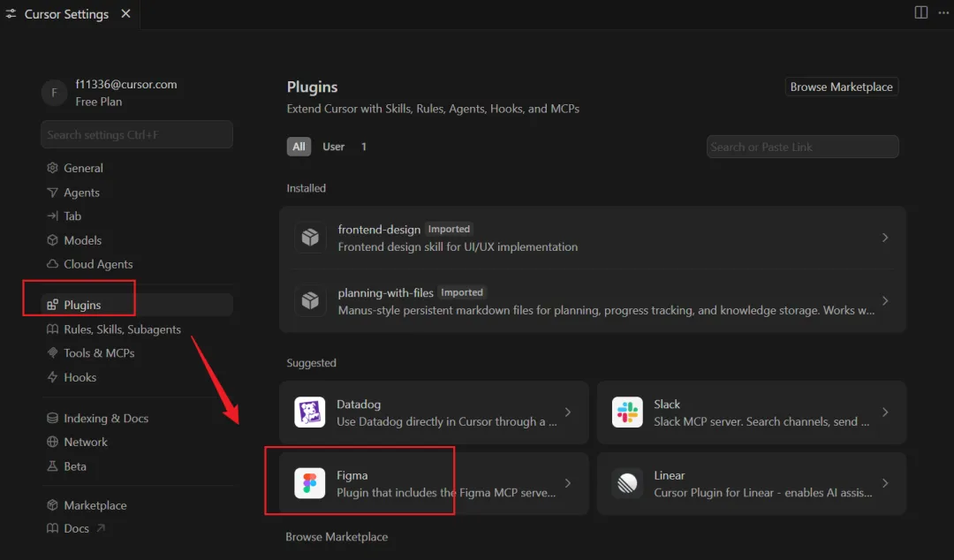The height and width of the screenshot is (560, 954).
Task: Click the frontend-design plugin title
Action: coord(379,230)
